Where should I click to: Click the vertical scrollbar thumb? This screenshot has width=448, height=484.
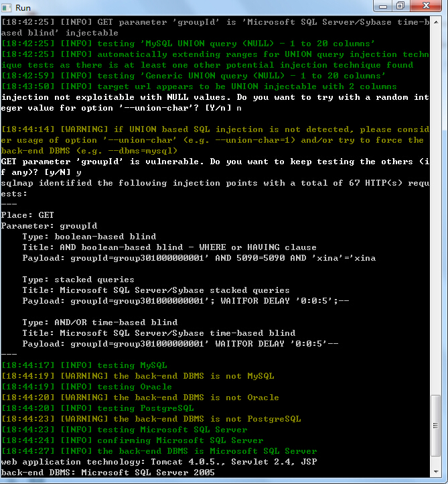(435, 426)
